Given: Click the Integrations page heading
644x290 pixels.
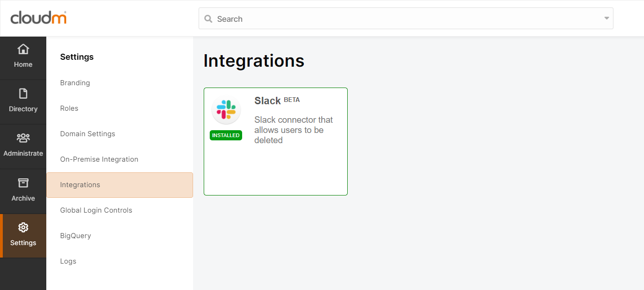Looking at the screenshot, I should 254,61.
